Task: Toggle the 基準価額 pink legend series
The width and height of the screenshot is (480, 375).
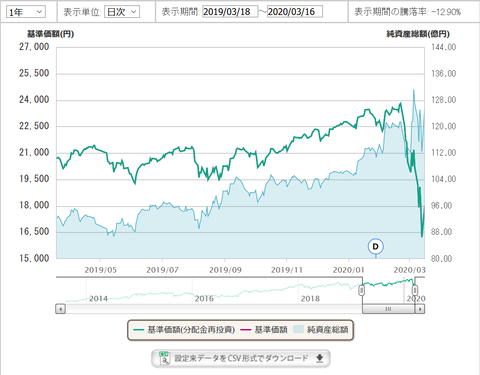Action: pos(263,330)
